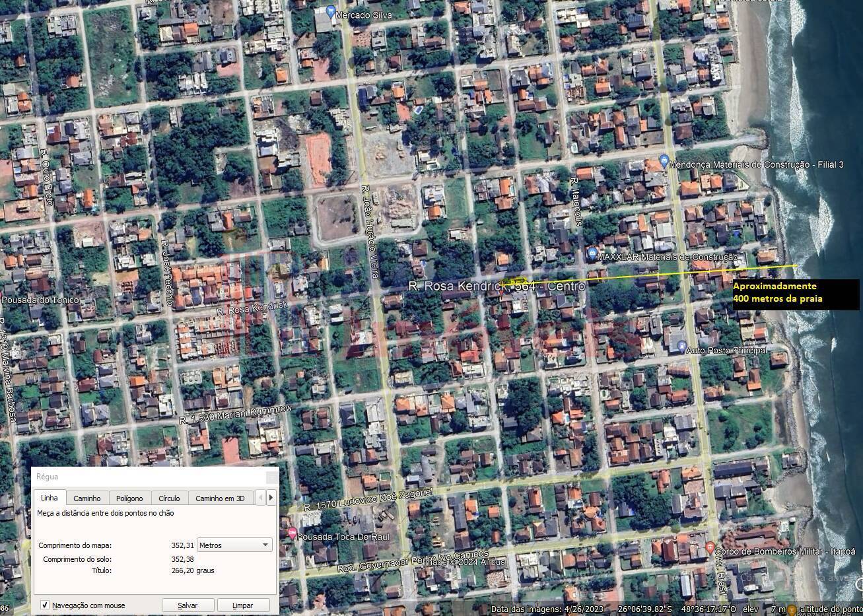Click the Mendonça Materiais de Construção label

[756, 164]
